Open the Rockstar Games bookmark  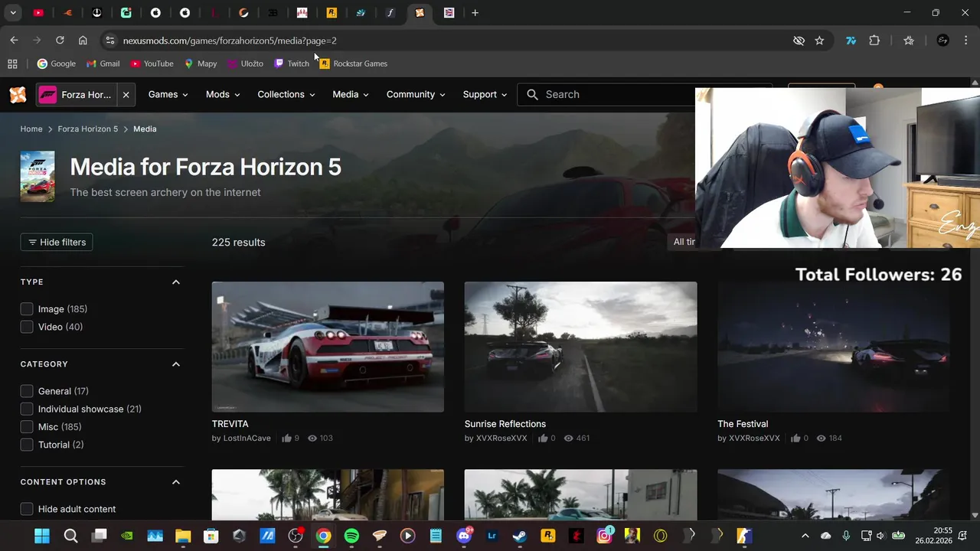tap(354, 64)
